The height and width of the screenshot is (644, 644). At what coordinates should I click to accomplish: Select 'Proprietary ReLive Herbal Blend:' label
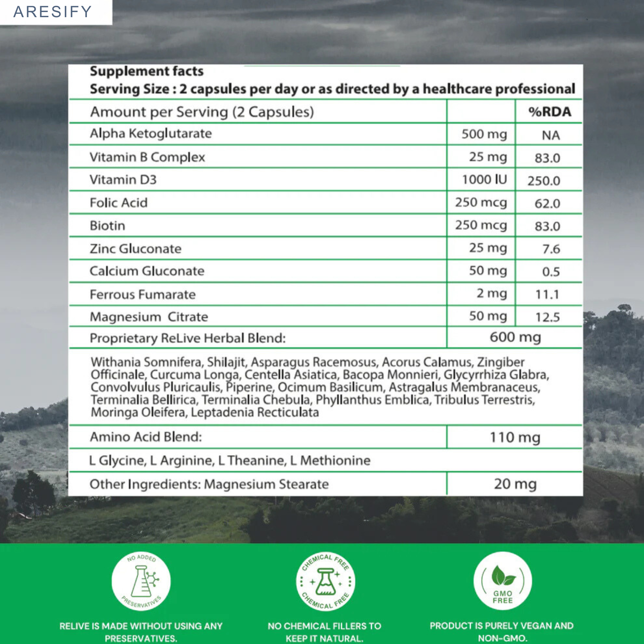coord(188,338)
